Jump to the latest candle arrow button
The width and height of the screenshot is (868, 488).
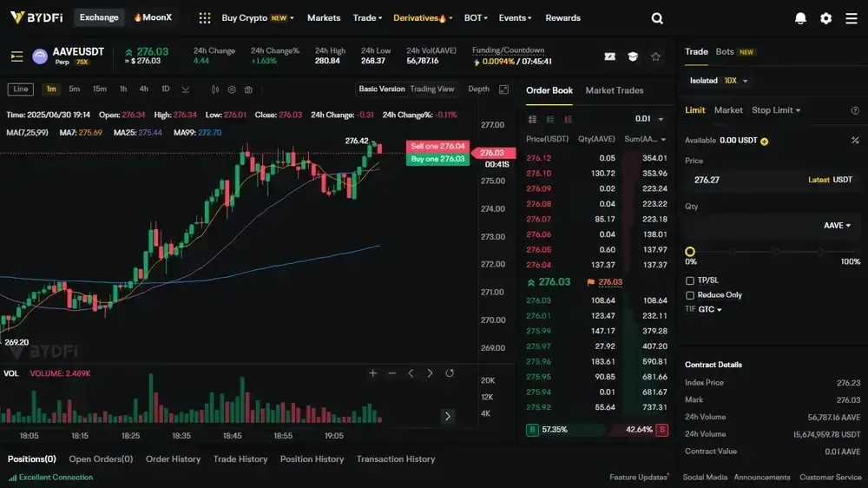[448, 416]
